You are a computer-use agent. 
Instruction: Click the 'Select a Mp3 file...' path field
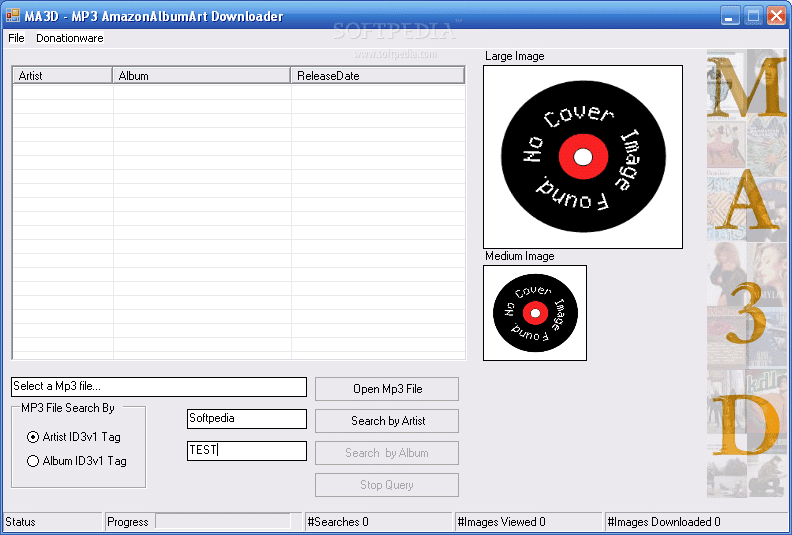pos(159,386)
